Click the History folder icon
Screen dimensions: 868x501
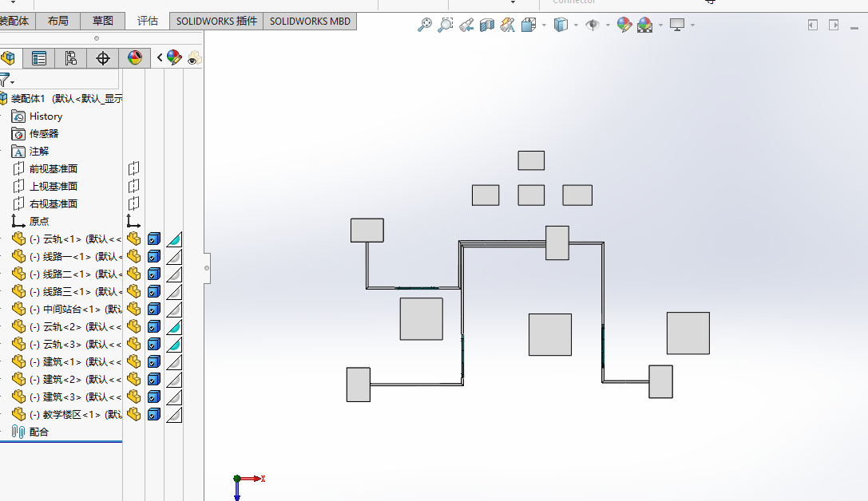pyautogui.click(x=18, y=116)
